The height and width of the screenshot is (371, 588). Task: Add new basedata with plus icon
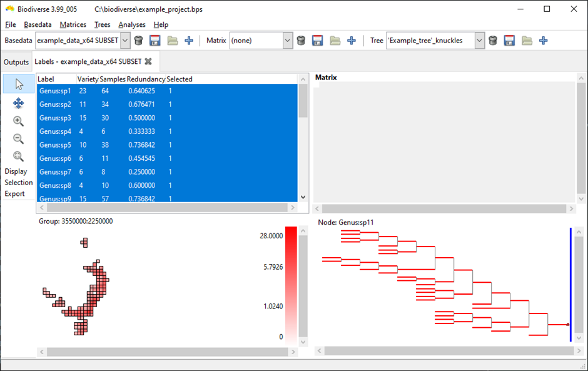(x=189, y=41)
